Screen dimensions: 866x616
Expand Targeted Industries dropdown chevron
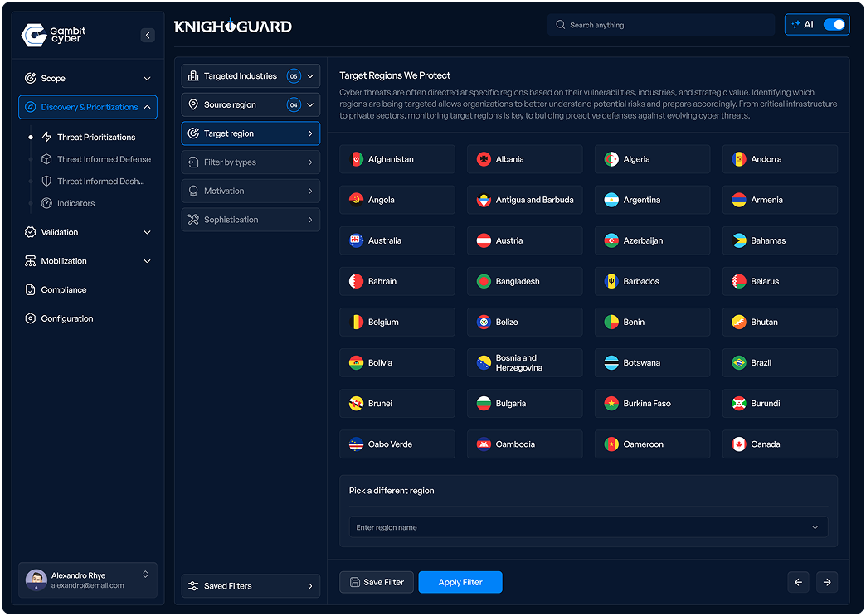point(310,76)
